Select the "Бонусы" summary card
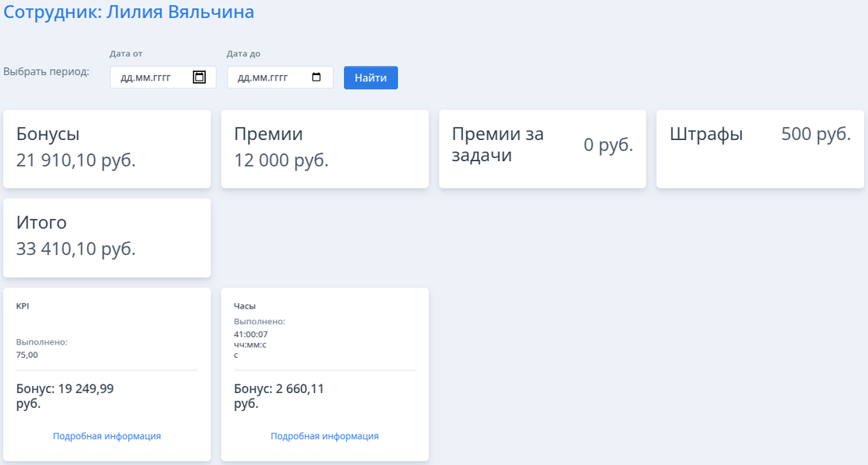Screen dimensions: 868x465 click(x=106, y=148)
